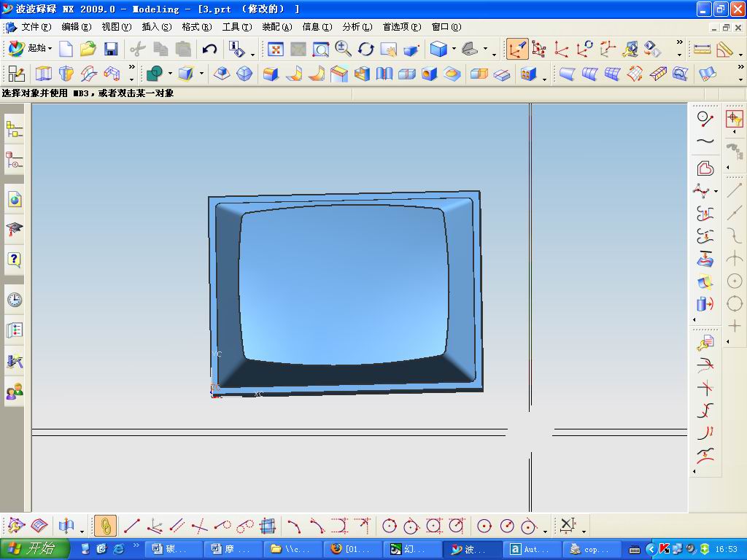
Task: Expand the WCS toolbar overflow chevron
Action: [x=679, y=42]
